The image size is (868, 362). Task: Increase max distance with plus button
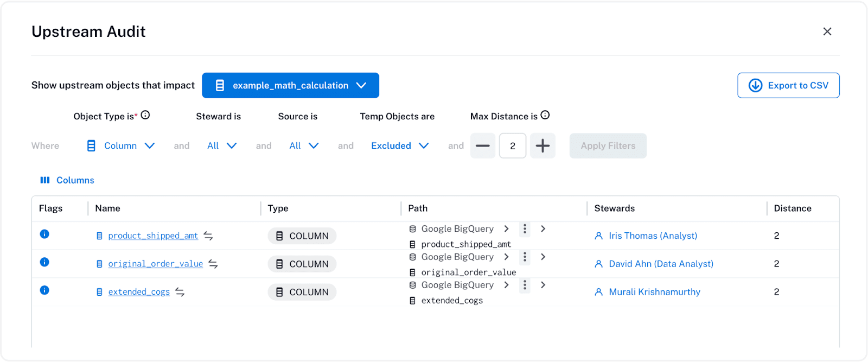[x=542, y=146]
